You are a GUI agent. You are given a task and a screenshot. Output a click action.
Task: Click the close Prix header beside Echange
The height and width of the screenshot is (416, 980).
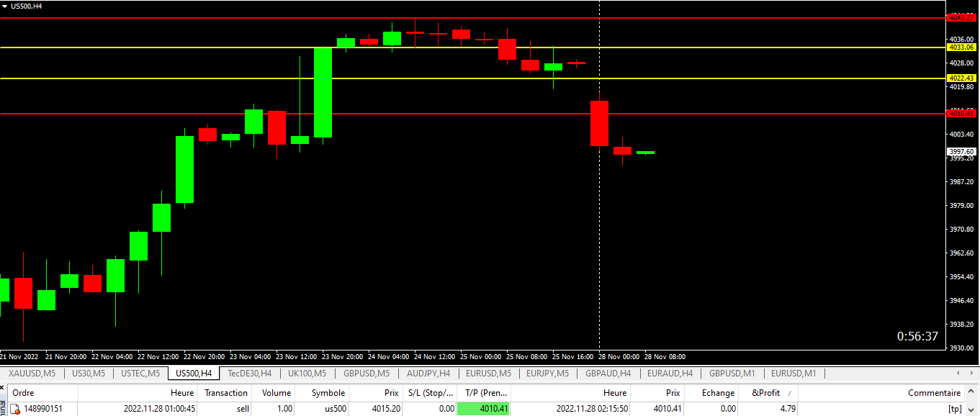(x=657, y=393)
